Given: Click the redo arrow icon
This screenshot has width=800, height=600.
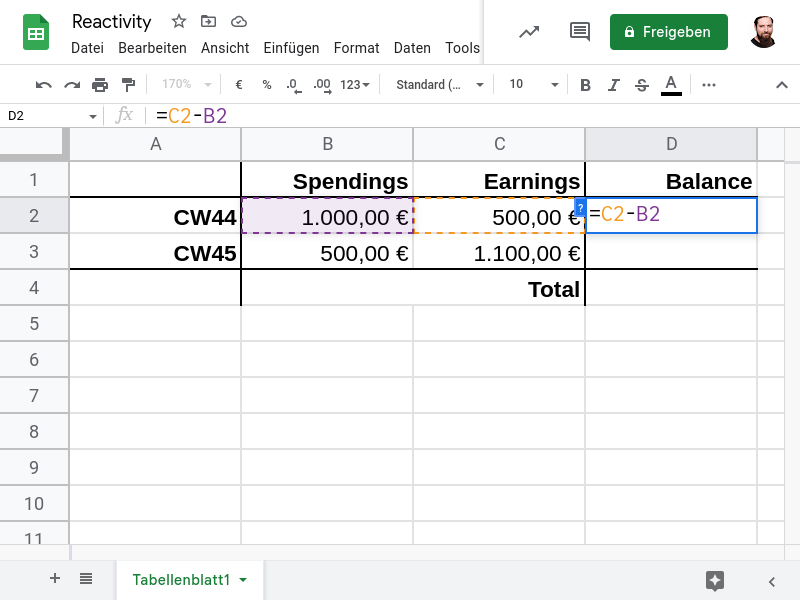Looking at the screenshot, I should (71, 85).
